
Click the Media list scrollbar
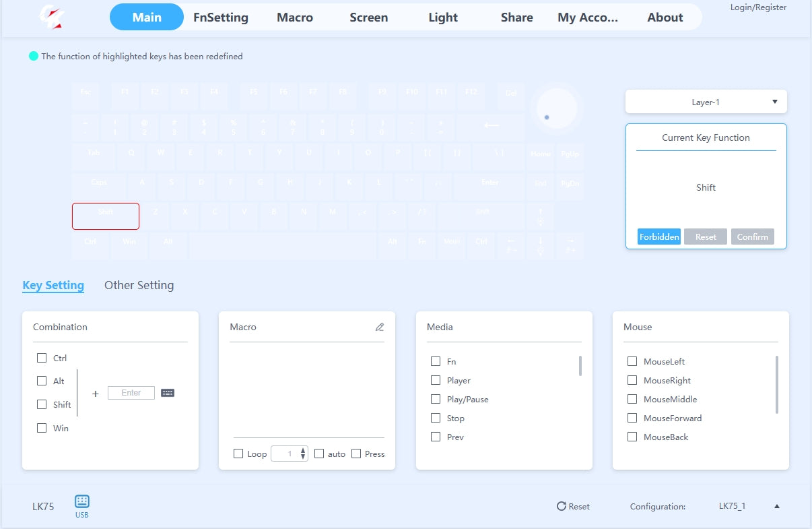(580, 366)
